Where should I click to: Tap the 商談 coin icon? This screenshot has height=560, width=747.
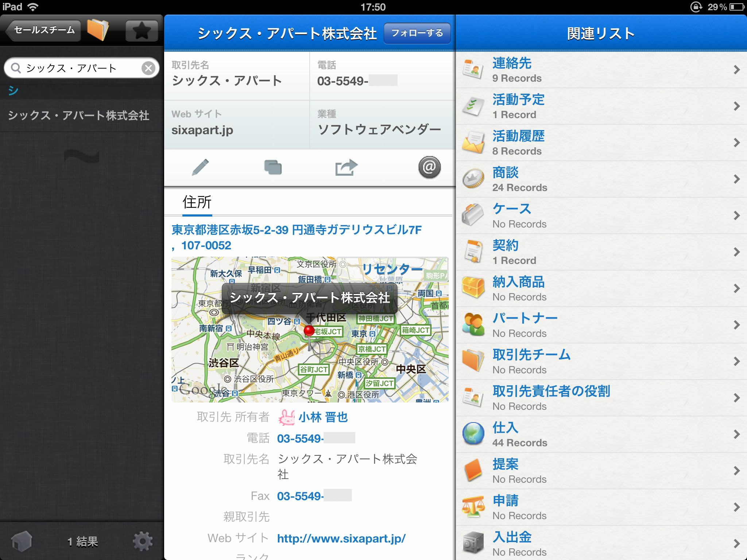point(473,179)
